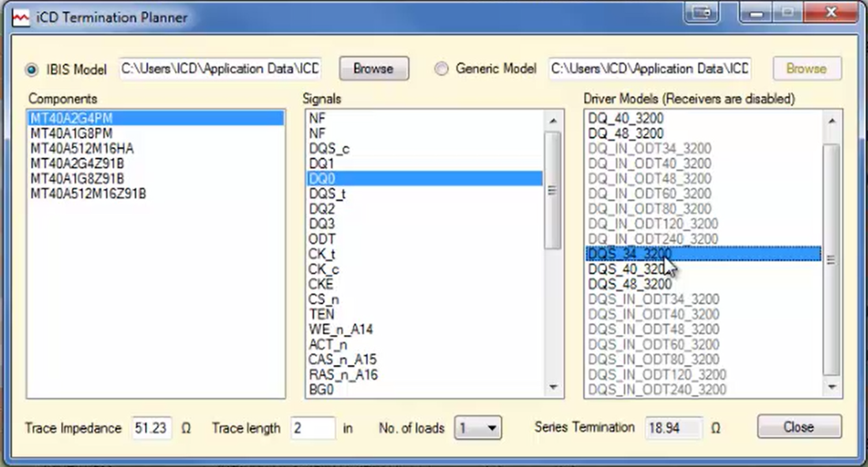
Task: Click receiver model DQ_IN_ODT34_3200
Action: pyautogui.click(x=703, y=149)
